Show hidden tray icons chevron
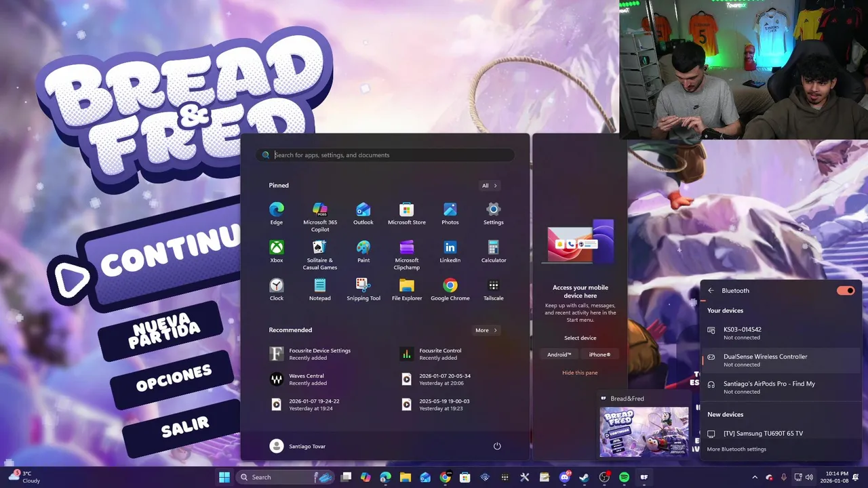The height and width of the screenshot is (488, 868). pos(755,477)
